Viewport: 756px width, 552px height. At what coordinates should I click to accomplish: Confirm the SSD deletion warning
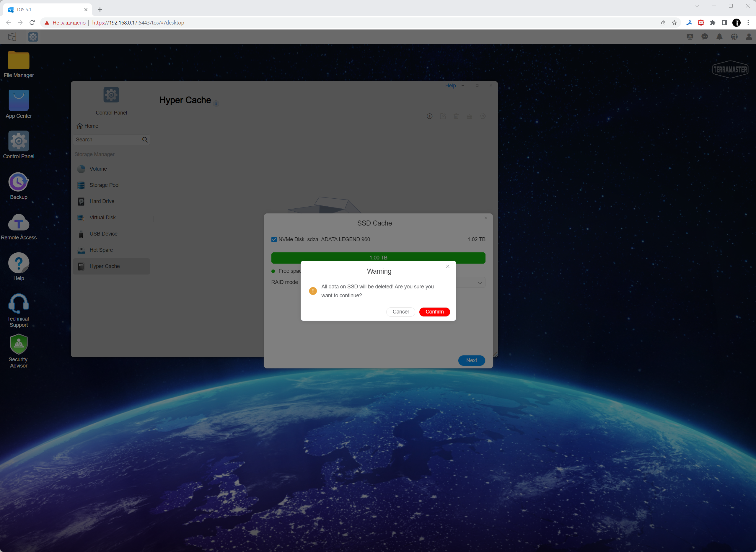[x=434, y=312]
